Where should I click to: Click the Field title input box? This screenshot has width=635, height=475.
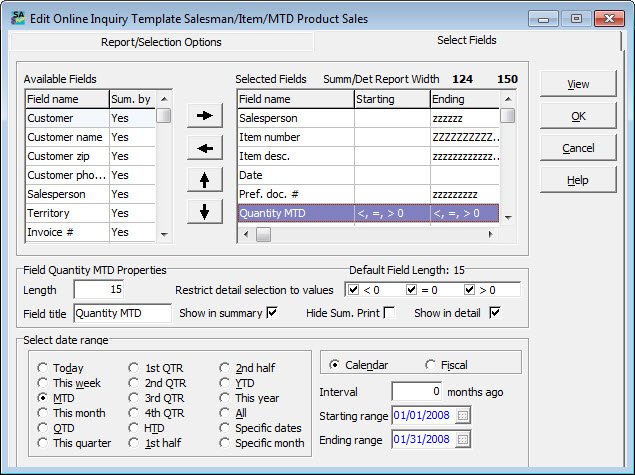click(x=122, y=314)
